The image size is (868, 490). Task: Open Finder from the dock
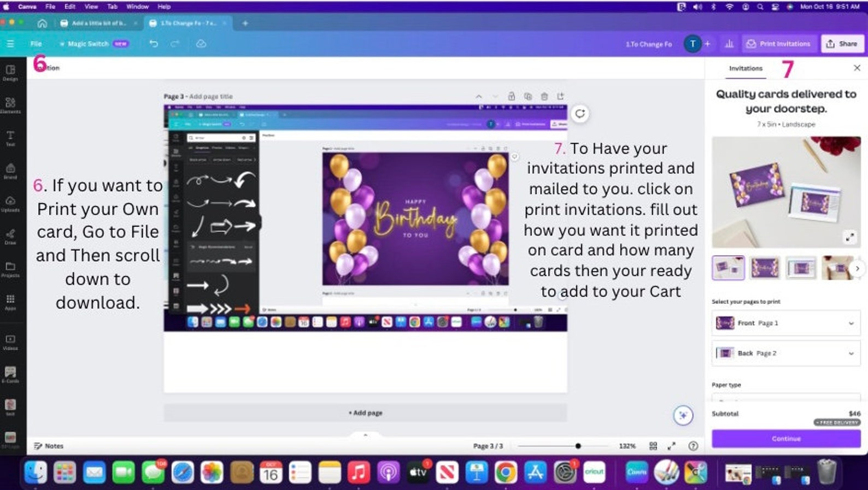(36, 472)
